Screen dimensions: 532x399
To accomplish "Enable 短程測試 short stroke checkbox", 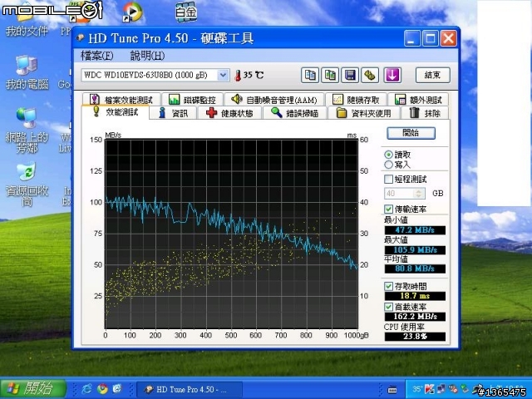I will pyautogui.click(x=388, y=180).
